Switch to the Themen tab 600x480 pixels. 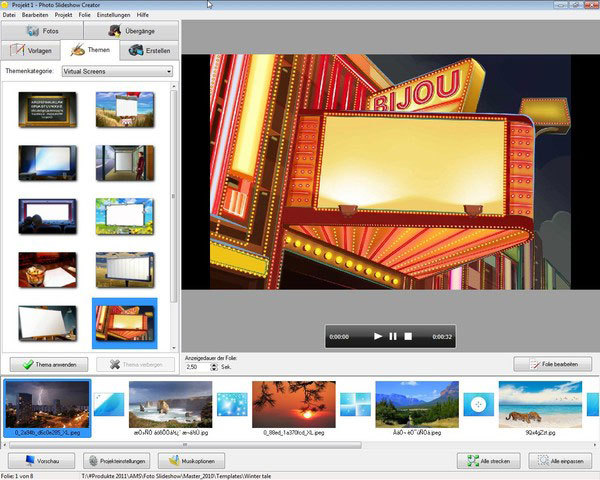[x=90, y=50]
